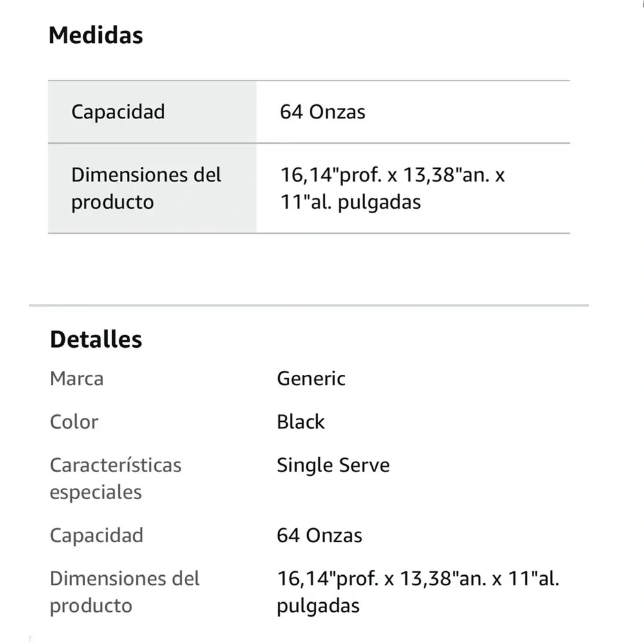Click Dimensiones del producto label under Detalles

tap(124, 592)
